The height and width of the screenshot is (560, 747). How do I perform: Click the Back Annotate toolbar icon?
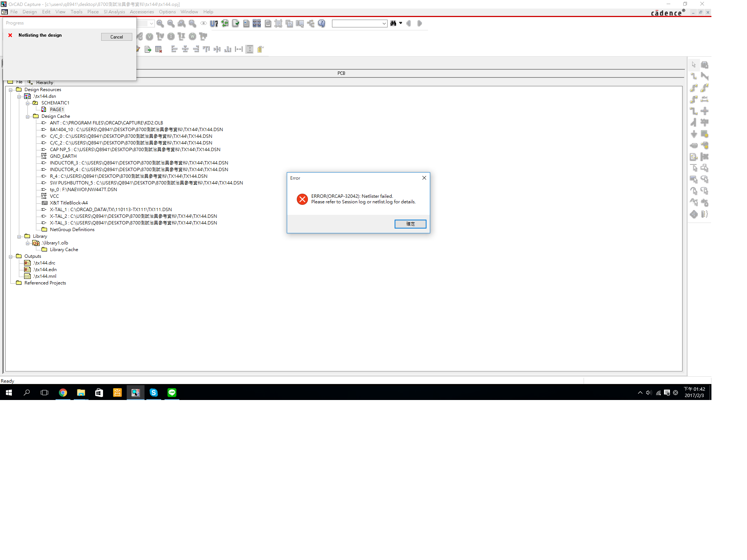pos(225,23)
